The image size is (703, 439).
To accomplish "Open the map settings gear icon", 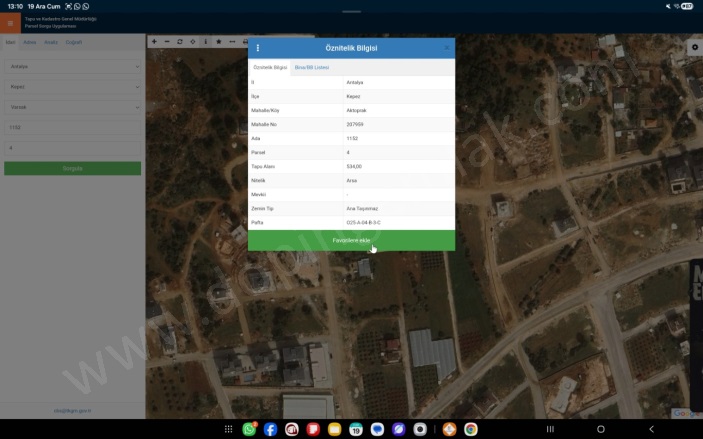I will [694, 47].
